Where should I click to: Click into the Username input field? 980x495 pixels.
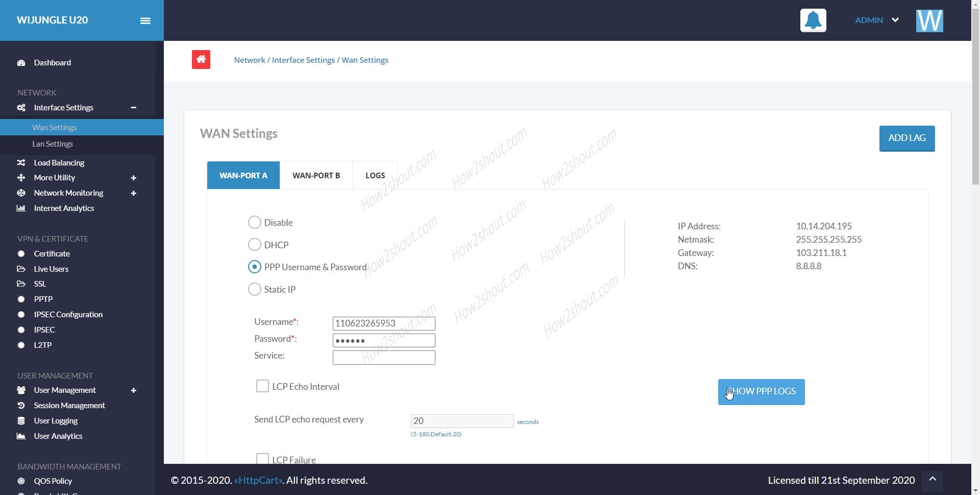(384, 323)
